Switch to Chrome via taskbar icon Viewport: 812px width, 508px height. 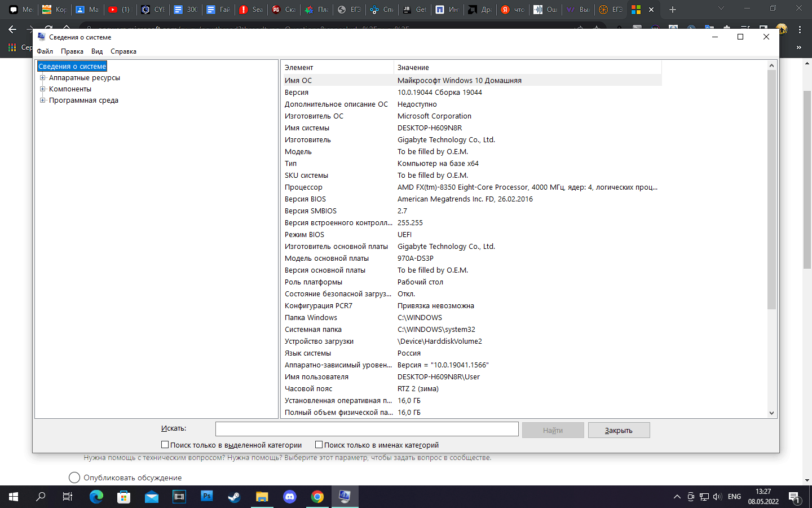pyautogui.click(x=317, y=497)
